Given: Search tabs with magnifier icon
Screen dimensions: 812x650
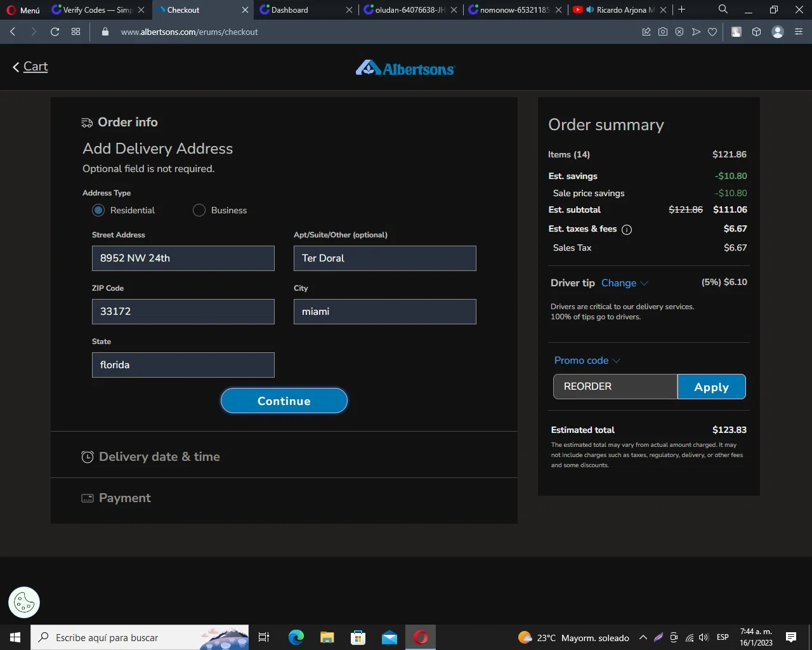Looking at the screenshot, I should point(723,10).
